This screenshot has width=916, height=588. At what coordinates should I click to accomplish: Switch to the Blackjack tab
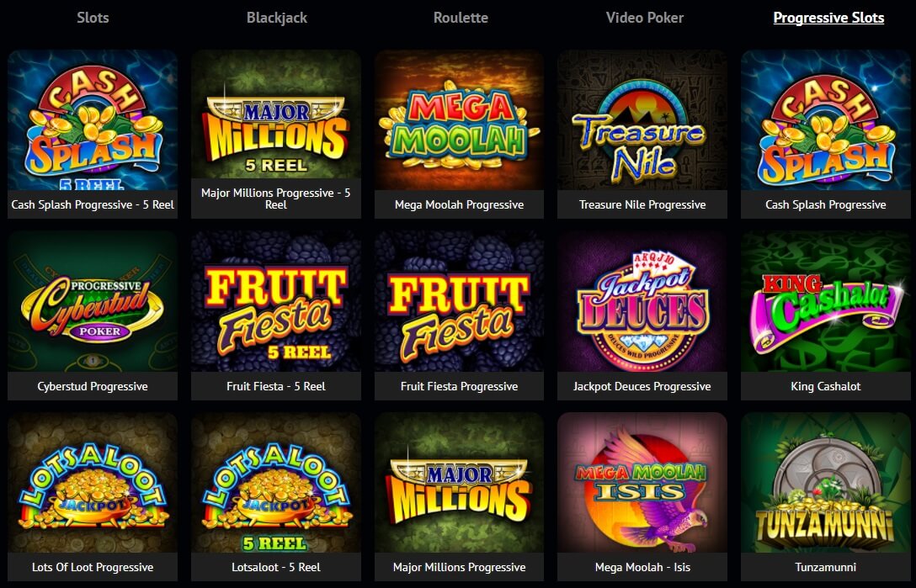pyautogui.click(x=276, y=18)
